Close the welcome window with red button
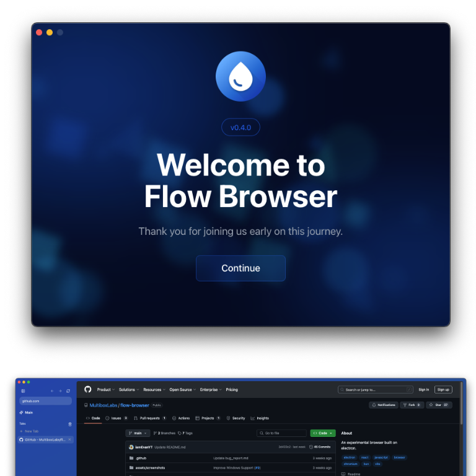 click(x=39, y=32)
